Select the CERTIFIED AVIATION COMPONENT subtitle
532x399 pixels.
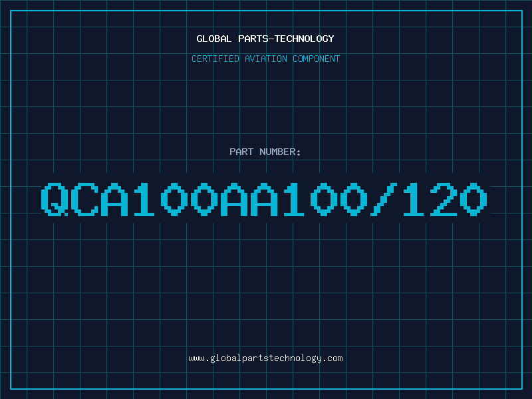(265, 59)
